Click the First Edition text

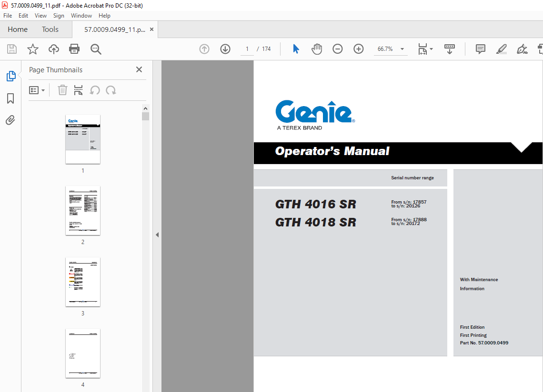[x=472, y=327]
